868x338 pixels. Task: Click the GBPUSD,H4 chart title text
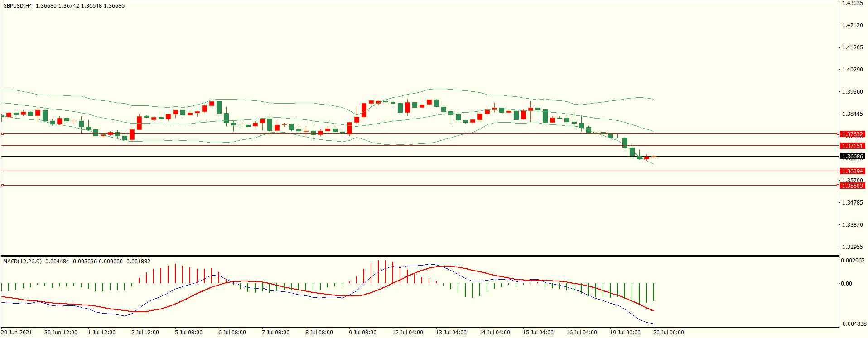18,6
